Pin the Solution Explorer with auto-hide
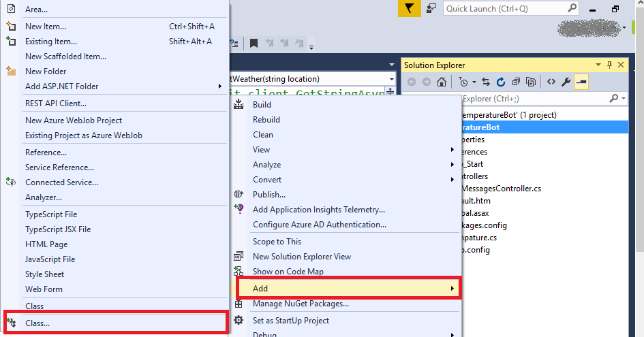644x337 pixels. 609,65
